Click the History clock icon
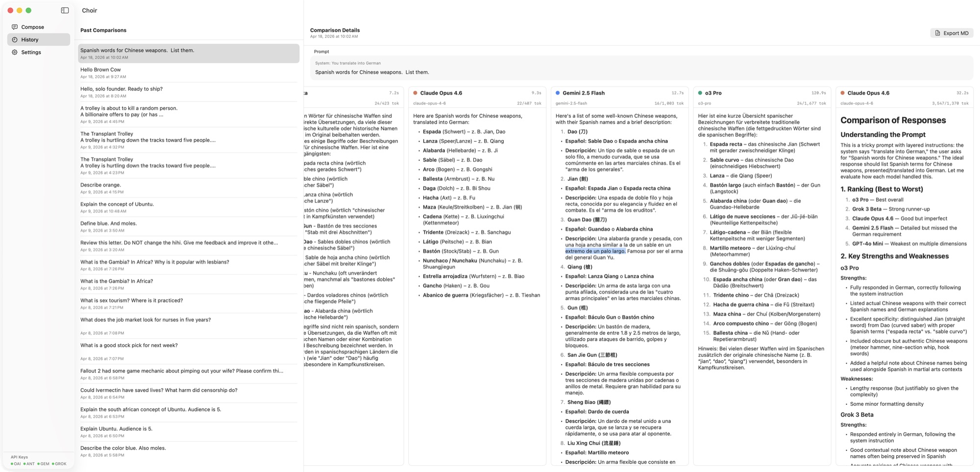 [15, 40]
